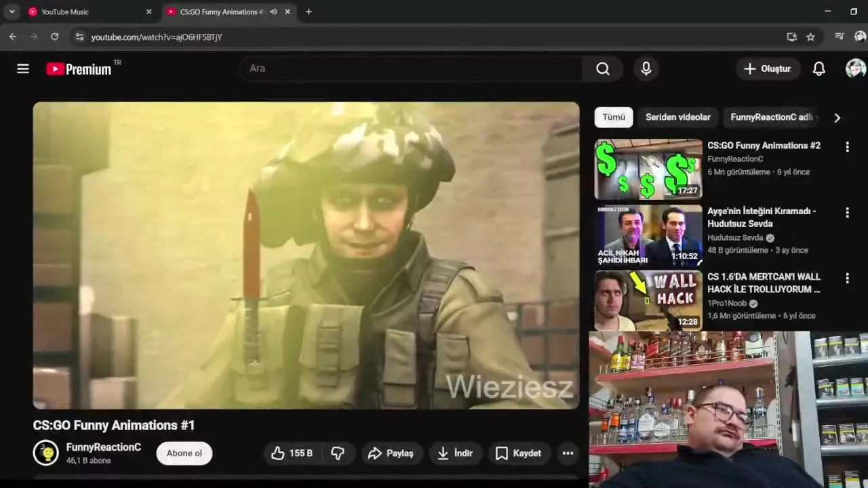The image size is (868, 488).
Task: Open a new browser tab
Action: point(309,12)
